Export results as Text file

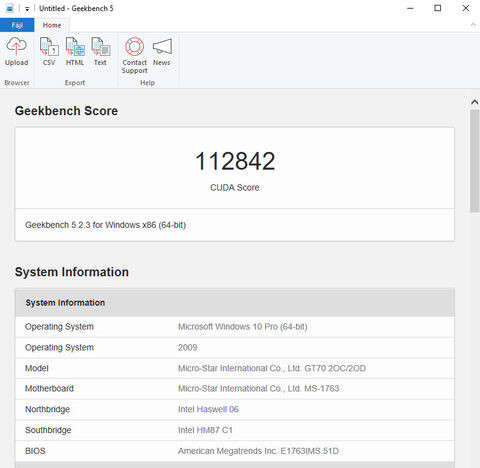point(100,52)
